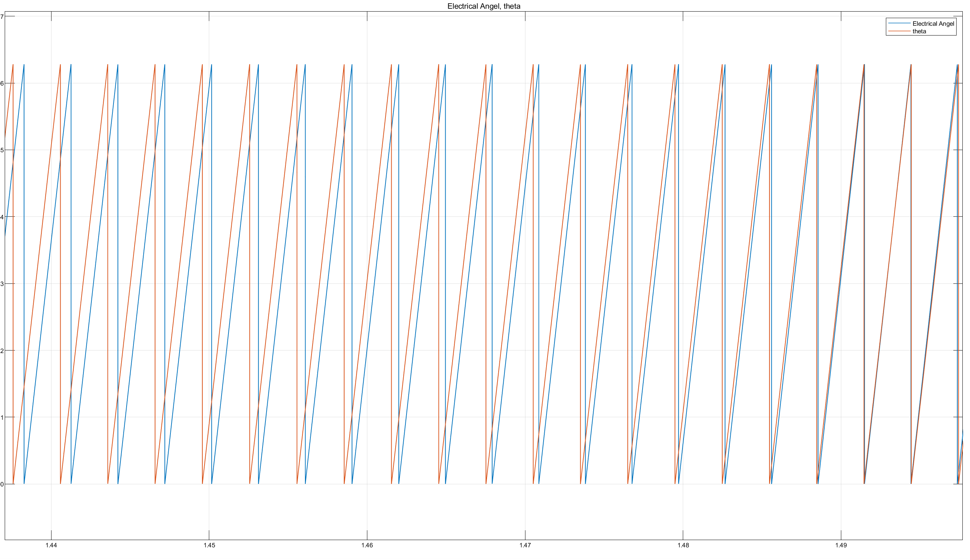Click the y-axis tick label 7

(x=2, y=17)
